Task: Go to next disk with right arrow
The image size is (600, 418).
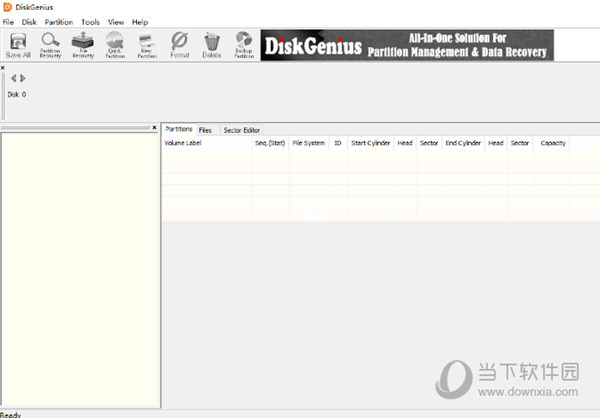Action: tap(23, 78)
